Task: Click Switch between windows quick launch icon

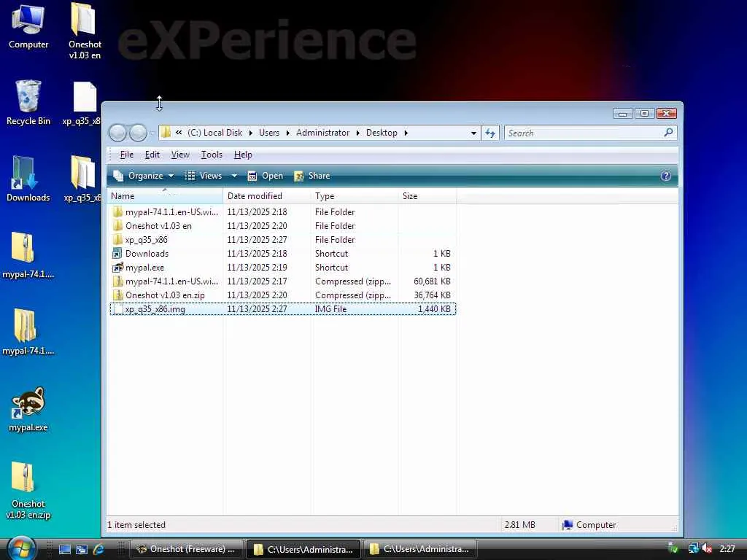Action: [x=82, y=549]
